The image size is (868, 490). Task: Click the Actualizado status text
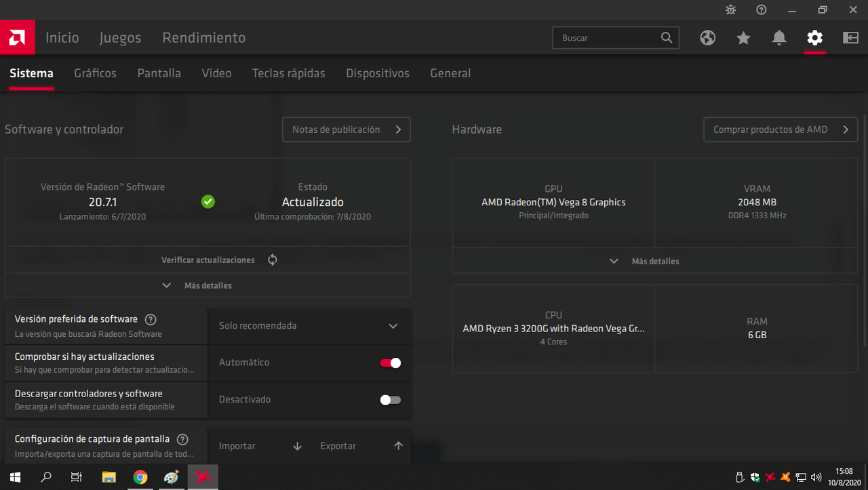(x=313, y=202)
